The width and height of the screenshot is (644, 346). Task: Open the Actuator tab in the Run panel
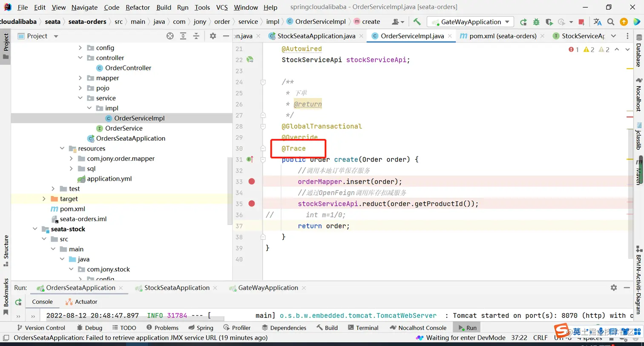click(81, 302)
